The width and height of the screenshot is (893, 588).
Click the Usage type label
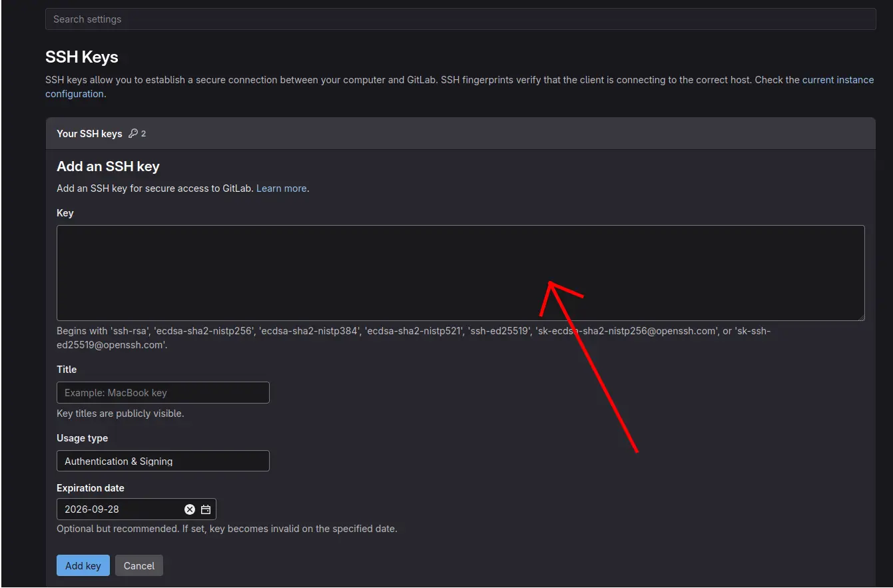[x=82, y=438]
